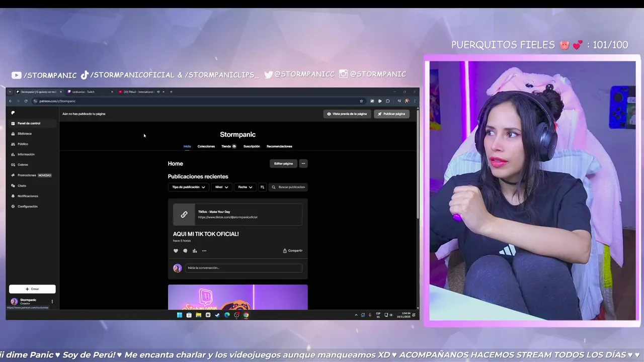Viewport: 644px width, 362px height.
Task: Open Cobros in the sidebar
Action: tap(32, 164)
